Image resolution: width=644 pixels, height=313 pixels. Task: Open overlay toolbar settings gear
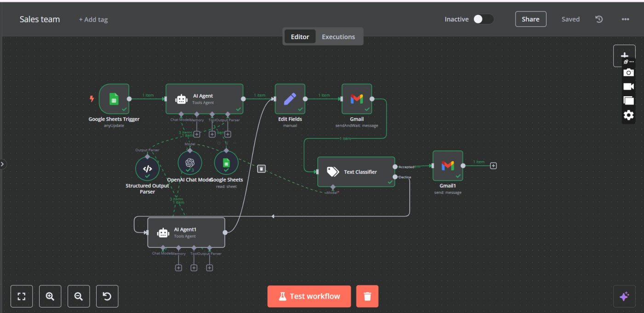tap(628, 115)
